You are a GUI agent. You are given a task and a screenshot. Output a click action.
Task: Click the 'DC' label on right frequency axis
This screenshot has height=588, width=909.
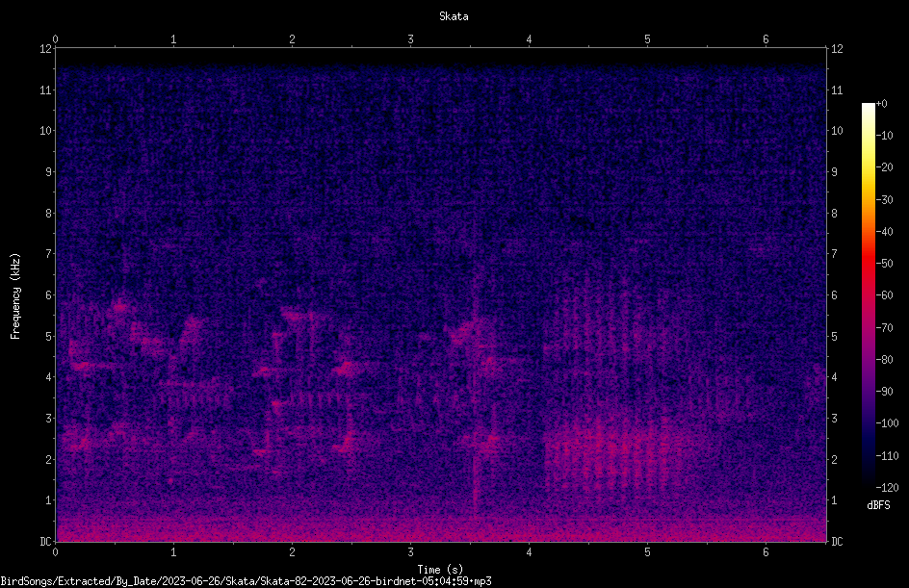point(837,541)
